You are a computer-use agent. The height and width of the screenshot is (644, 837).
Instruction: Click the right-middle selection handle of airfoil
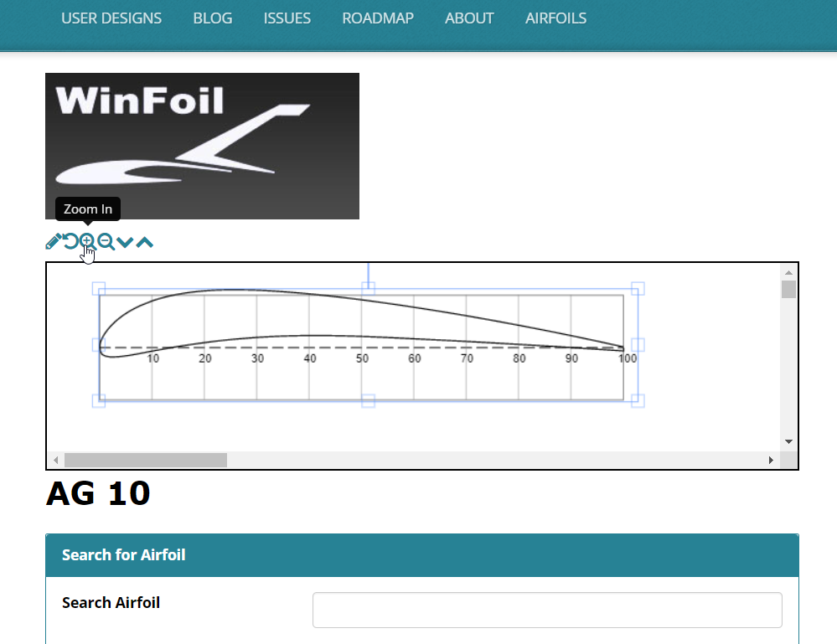pyautogui.click(x=638, y=345)
